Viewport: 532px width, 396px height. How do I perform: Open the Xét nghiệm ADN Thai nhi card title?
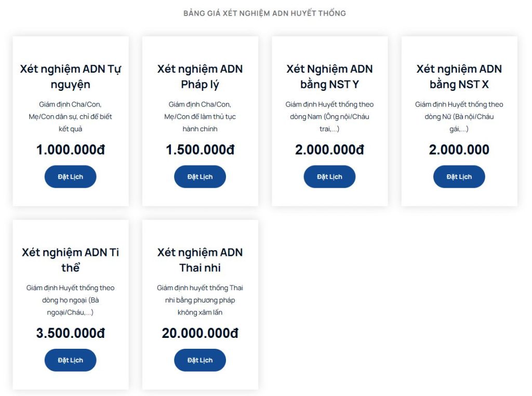pyautogui.click(x=199, y=260)
